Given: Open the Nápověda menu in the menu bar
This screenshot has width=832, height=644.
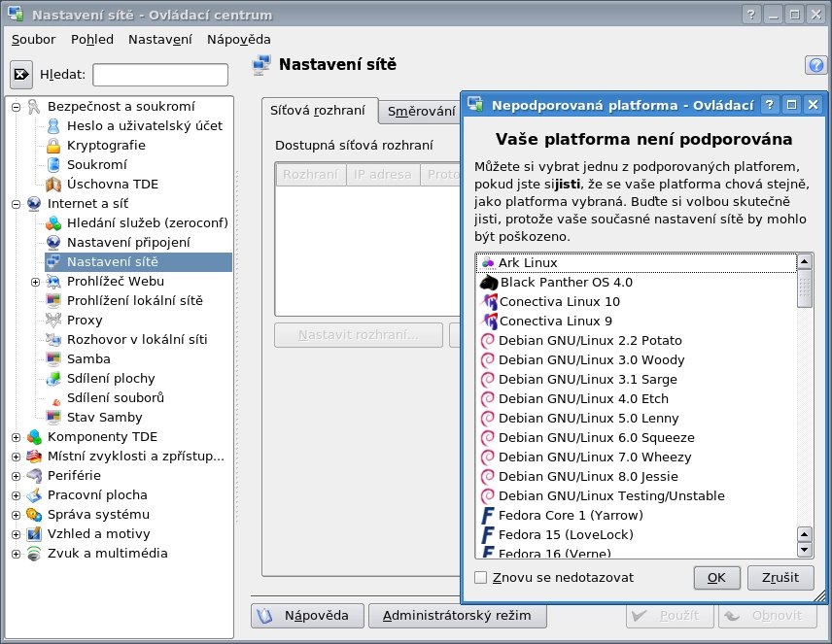Looking at the screenshot, I should click(x=239, y=39).
